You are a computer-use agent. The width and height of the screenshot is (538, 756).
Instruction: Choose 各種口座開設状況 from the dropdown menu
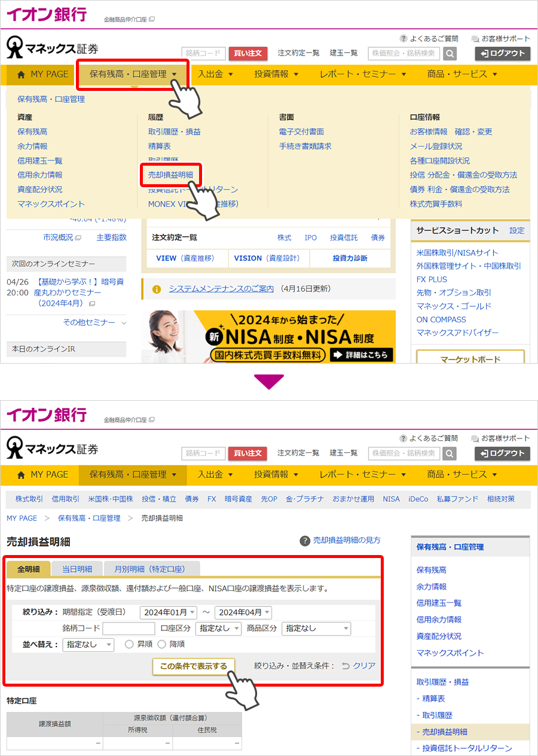[x=440, y=161]
